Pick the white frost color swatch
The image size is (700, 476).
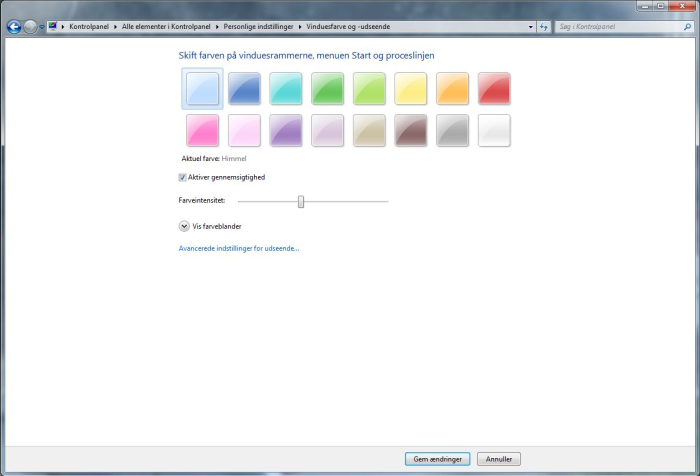click(494, 130)
